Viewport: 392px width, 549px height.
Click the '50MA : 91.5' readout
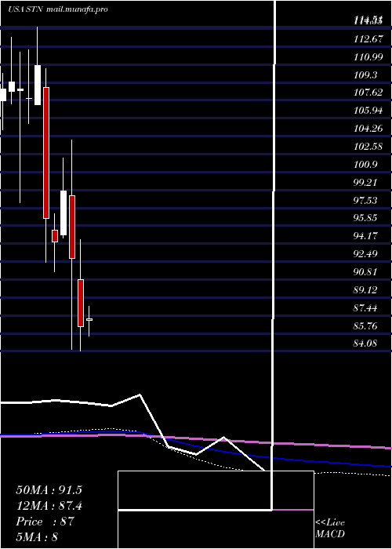pos(49,490)
